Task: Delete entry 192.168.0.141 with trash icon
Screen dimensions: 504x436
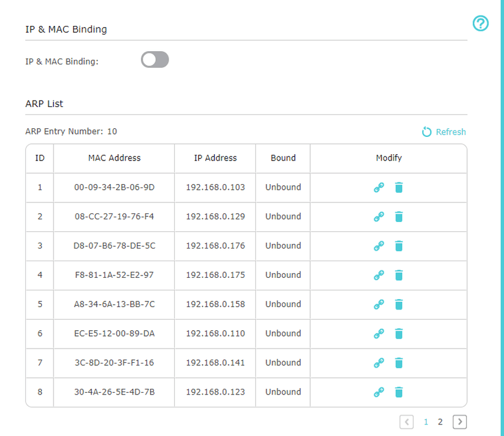Action: [x=399, y=363]
